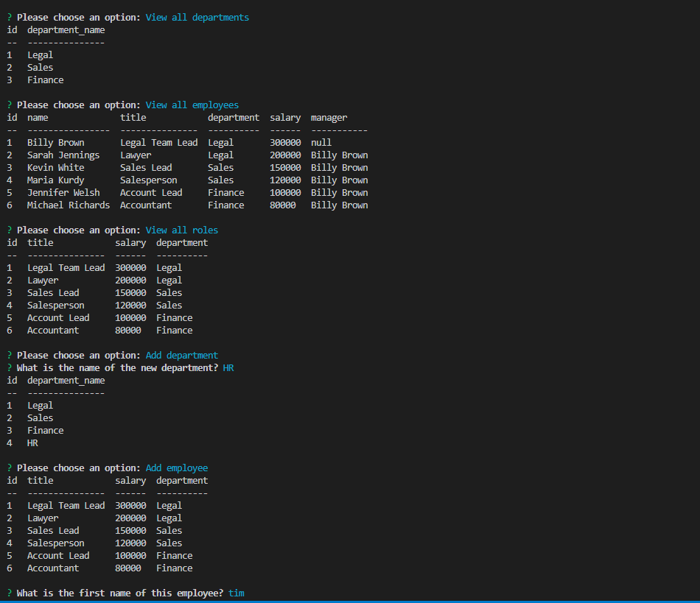Click the "name" column header of the employees table
The height and width of the screenshot is (603, 700).
coord(38,118)
